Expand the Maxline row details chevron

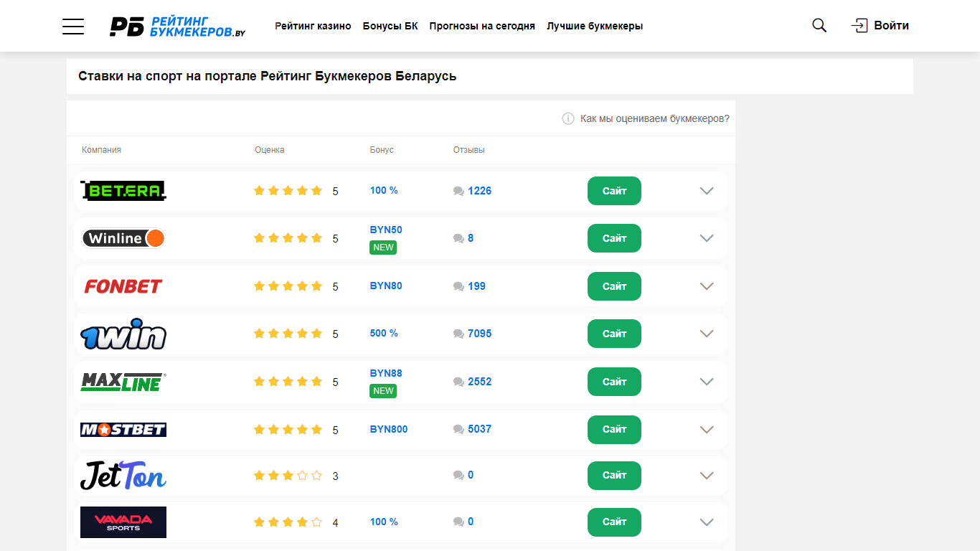click(x=707, y=382)
